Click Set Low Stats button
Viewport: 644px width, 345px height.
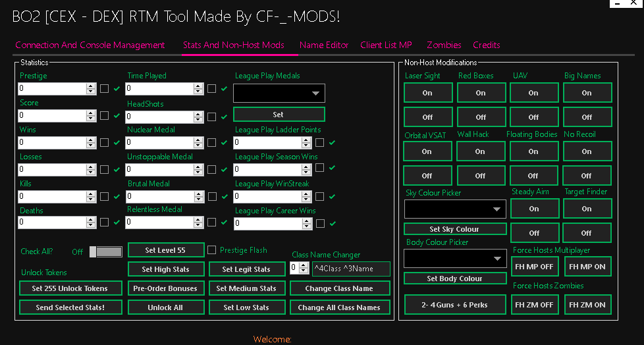pos(247,307)
